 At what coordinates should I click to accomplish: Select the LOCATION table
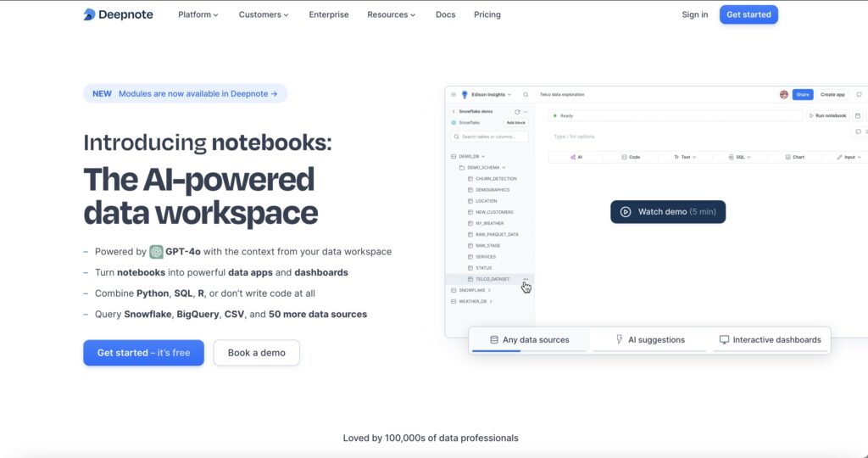click(482, 201)
